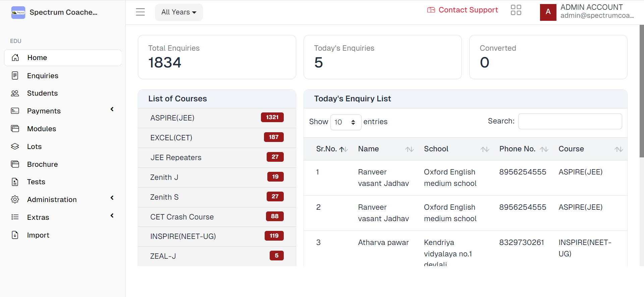
Task: Sort table by Course column arrows
Action: [619, 149]
